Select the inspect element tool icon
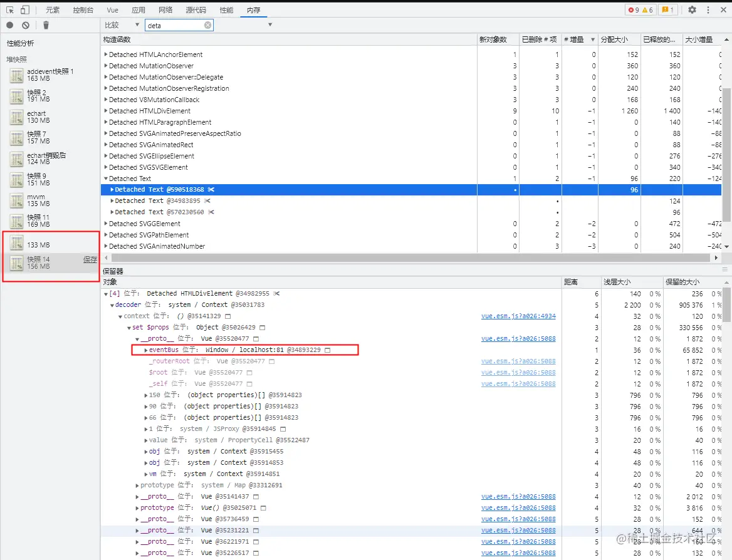This screenshot has height=560, width=732. pyautogui.click(x=9, y=10)
